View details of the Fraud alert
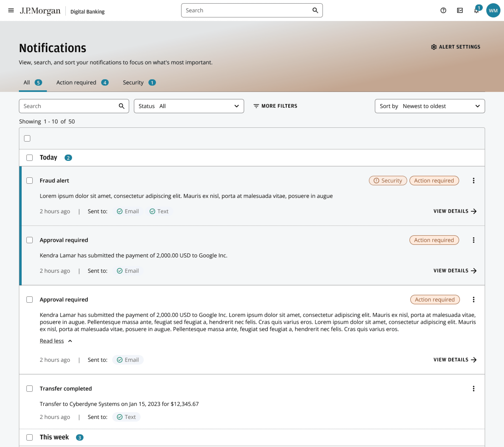Image resolution: width=504 pixels, height=447 pixels. 455,211
